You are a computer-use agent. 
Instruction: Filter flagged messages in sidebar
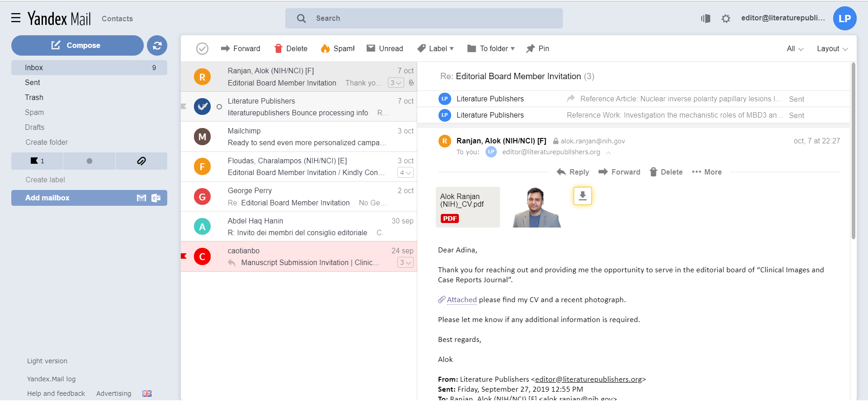37,161
